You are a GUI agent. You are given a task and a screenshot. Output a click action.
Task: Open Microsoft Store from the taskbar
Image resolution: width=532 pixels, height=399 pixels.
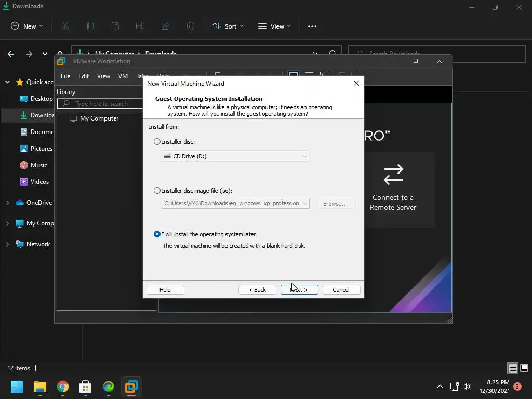point(86,387)
